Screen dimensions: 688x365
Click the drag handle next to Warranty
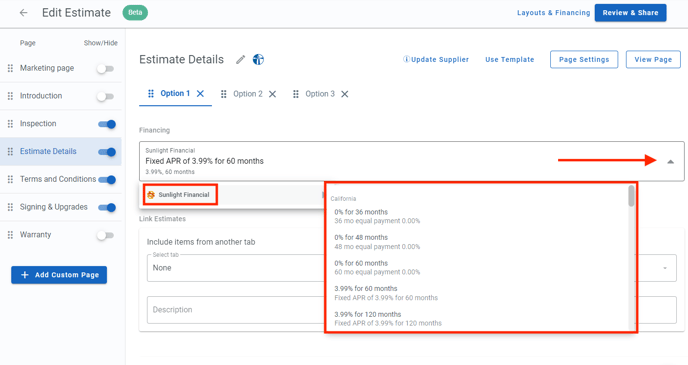point(11,235)
